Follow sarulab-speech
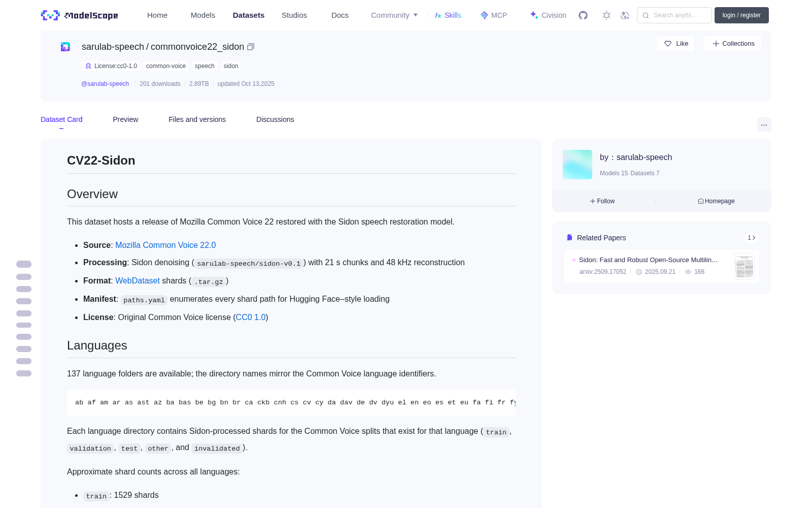 coord(602,201)
